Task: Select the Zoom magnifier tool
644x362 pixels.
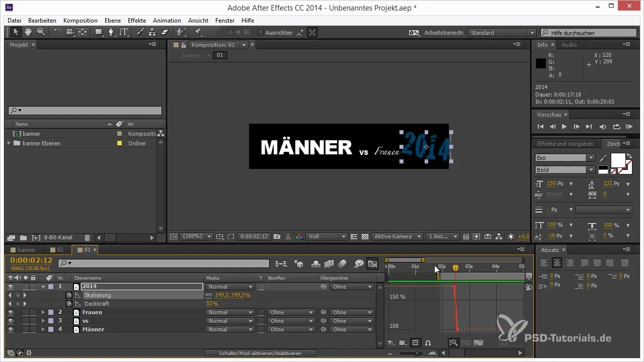Action: (x=41, y=32)
